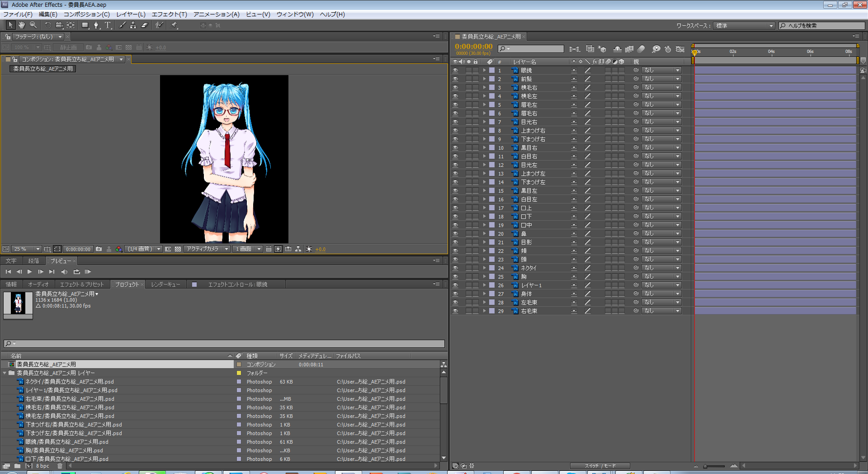Switch to the レンダーキュー tab
Image resolution: width=868 pixels, height=474 pixels.
pos(166,284)
